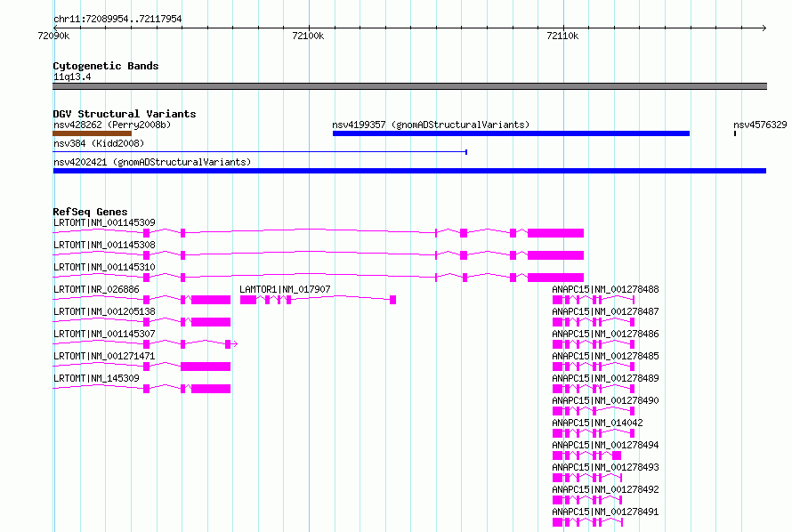Image resolution: width=792 pixels, height=532 pixels.
Task: Open the Cytogenetic Bands track heading
Action: pos(106,66)
